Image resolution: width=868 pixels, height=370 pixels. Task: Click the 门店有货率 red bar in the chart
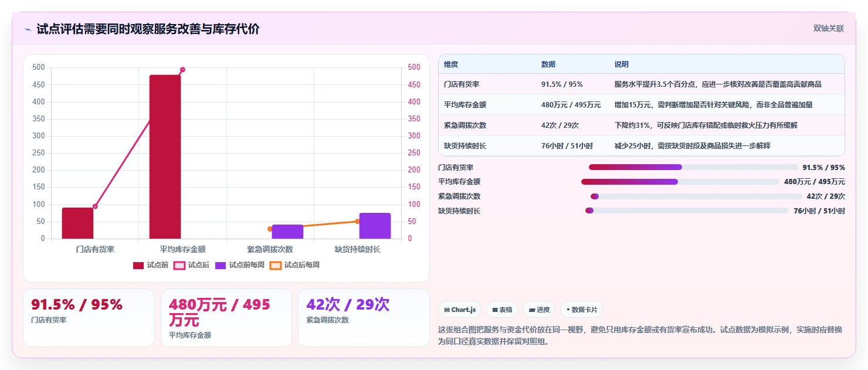click(77, 223)
